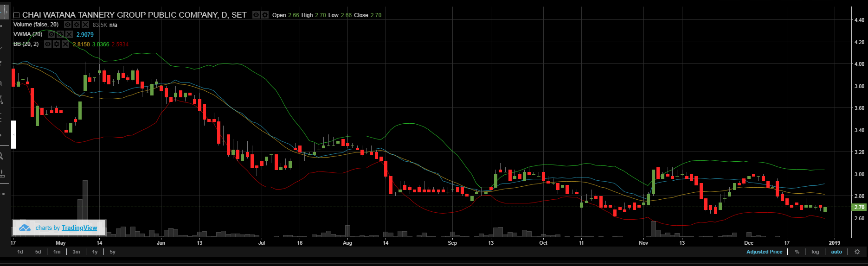Click the 4.40 price axis label
The width and height of the screenshot is (868, 266).
[x=859, y=20]
